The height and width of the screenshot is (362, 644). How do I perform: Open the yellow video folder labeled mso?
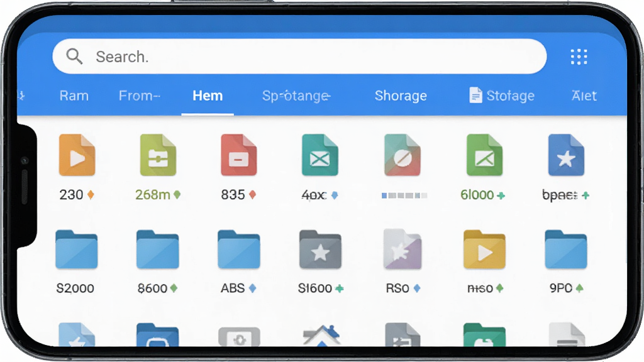pyautogui.click(x=484, y=250)
